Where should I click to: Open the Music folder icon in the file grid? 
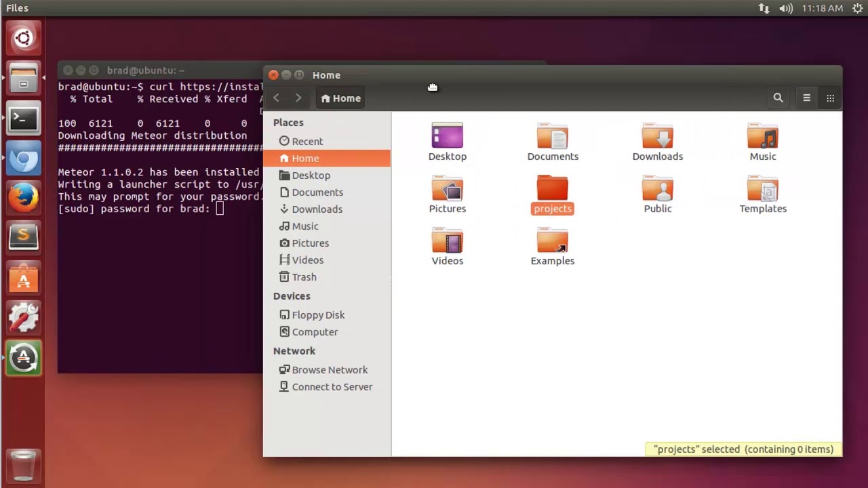tap(763, 136)
